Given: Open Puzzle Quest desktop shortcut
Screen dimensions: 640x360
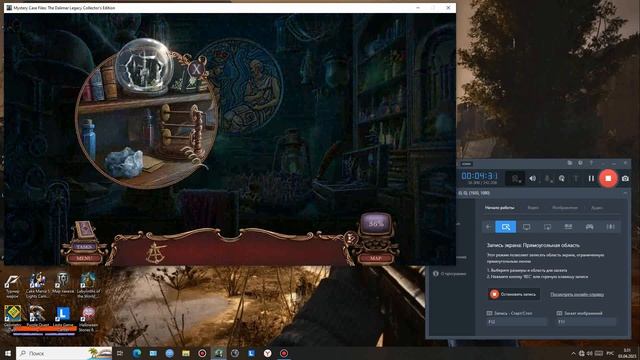Looking at the screenshot, I should pos(38,319).
